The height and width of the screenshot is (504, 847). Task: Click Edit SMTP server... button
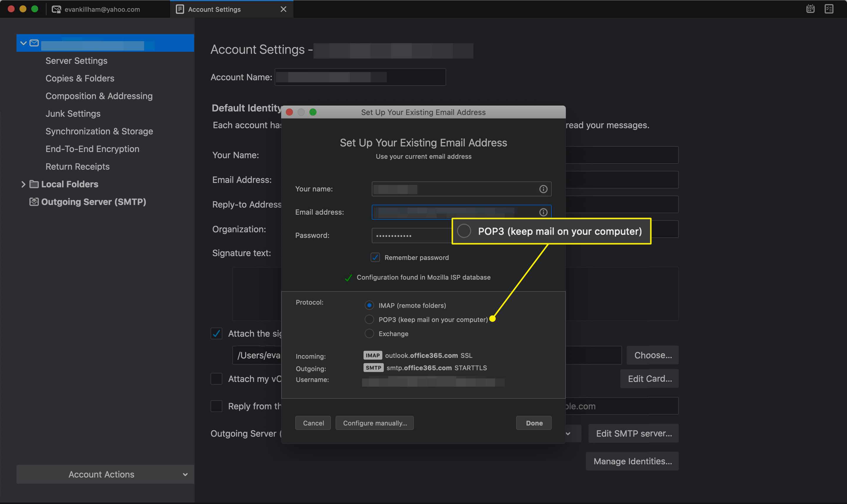pyautogui.click(x=633, y=433)
